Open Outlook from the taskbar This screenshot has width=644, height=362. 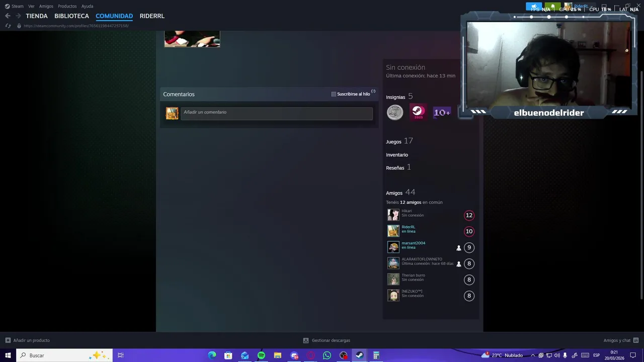pos(245,355)
